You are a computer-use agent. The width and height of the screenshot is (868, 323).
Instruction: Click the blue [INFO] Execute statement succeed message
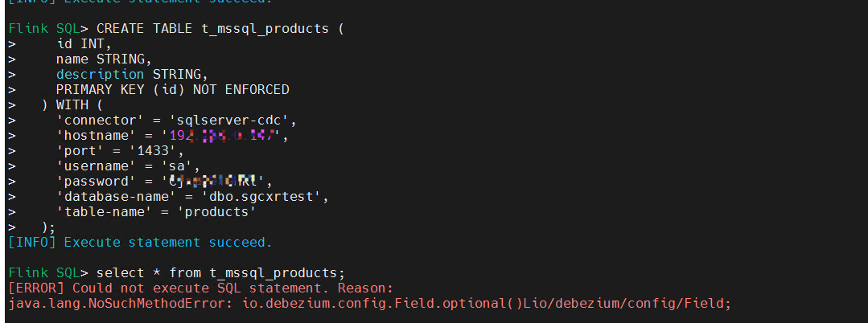(141, 243)
